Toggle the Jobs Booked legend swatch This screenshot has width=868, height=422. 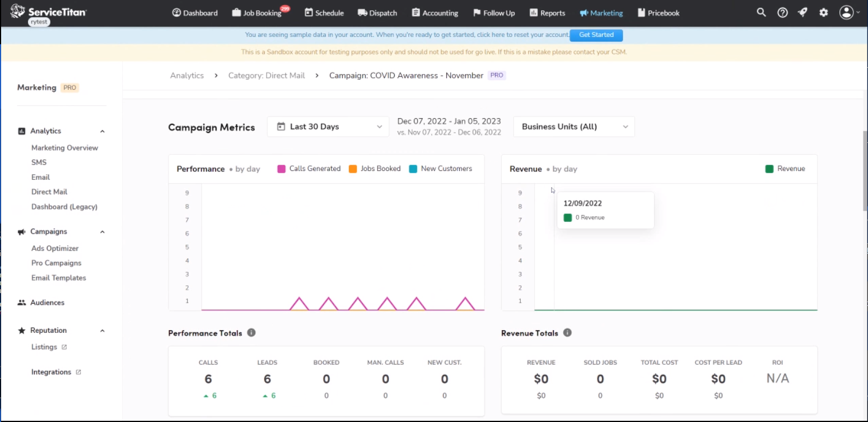(353, 169)
